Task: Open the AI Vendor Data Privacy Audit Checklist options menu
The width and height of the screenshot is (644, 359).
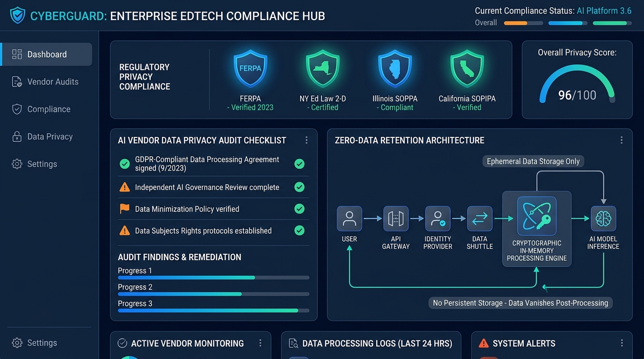Action: point(307,140)
